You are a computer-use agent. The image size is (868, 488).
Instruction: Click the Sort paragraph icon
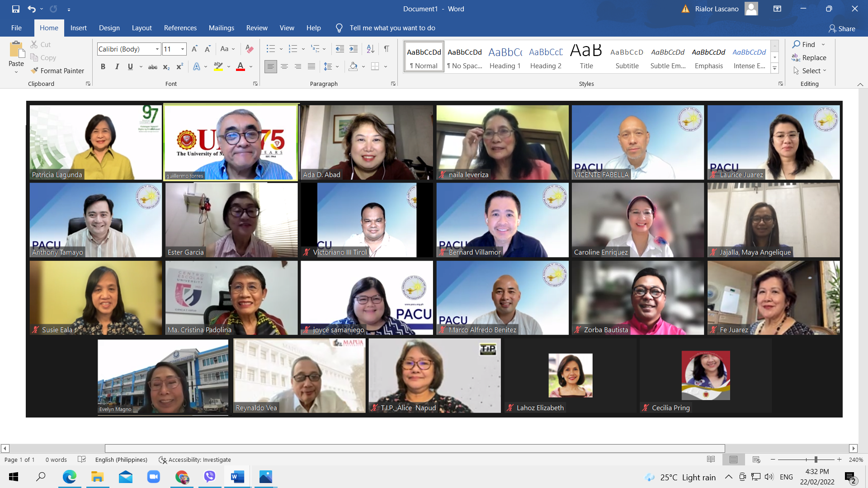pyautogui.click(x=370, y=49)
